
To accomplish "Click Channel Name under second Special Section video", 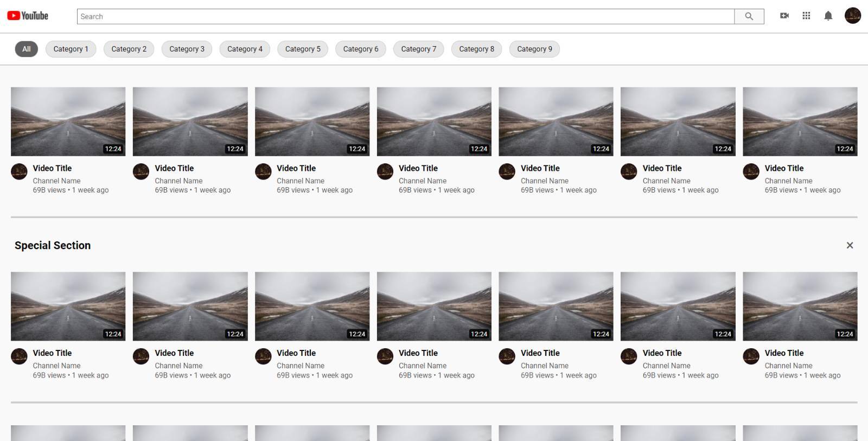I will tap(178, 366).
